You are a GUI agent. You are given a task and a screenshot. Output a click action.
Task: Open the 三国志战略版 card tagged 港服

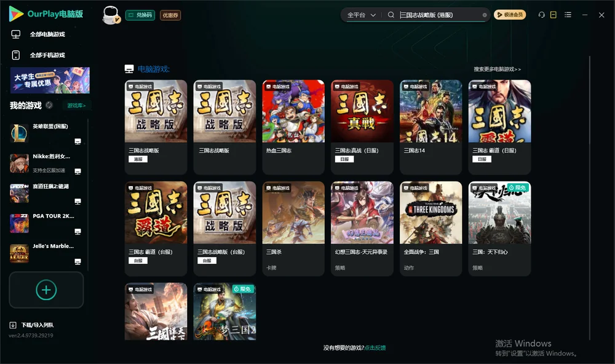coord(156,127)
